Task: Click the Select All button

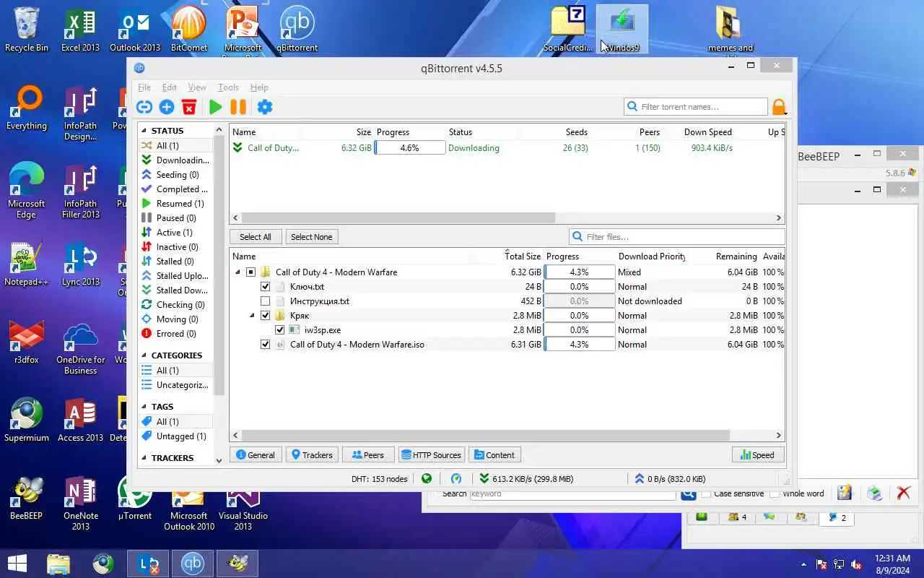Action: pyautogui.click(x=256, y=237)
